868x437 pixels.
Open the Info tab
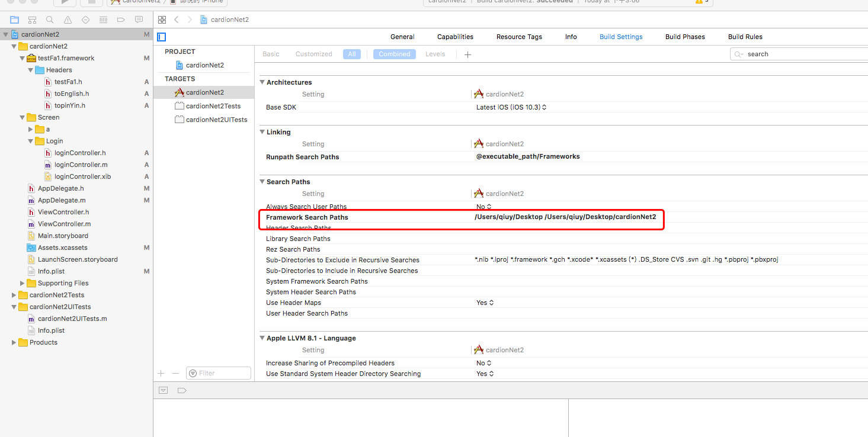click(x=571, y=37)
